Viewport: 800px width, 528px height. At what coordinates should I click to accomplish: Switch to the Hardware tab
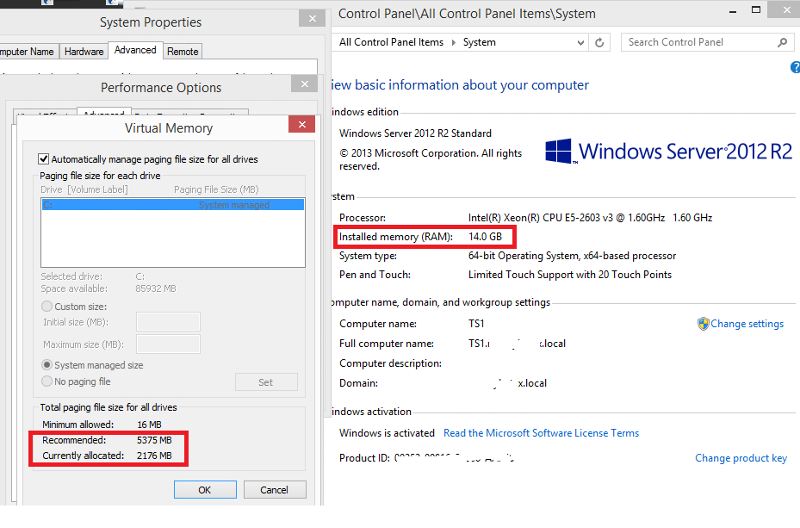click(x=84, y=52)
